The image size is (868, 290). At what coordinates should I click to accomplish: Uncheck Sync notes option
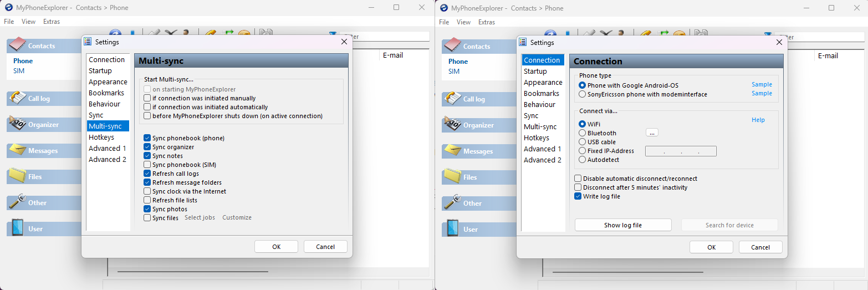click(147, 156)
